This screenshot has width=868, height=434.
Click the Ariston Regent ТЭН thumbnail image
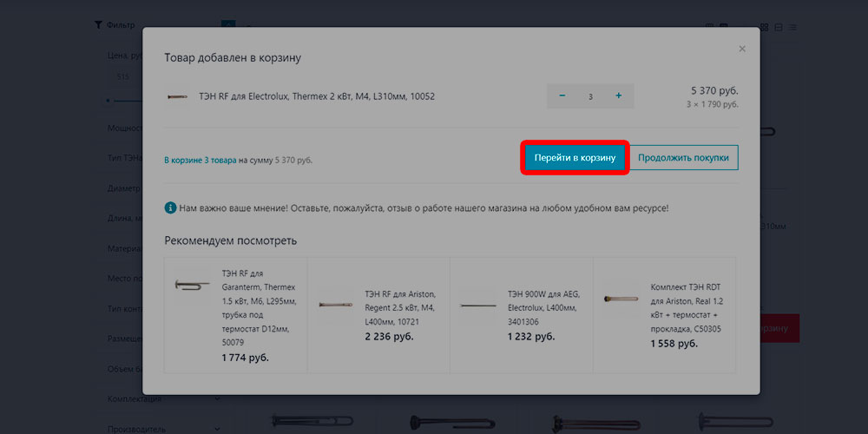coord(335,304)
